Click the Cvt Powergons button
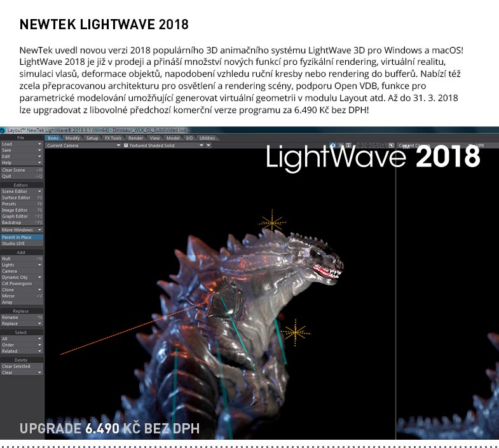Image resolution: width=499 pixels, height=448 pixels. (22, 283)
